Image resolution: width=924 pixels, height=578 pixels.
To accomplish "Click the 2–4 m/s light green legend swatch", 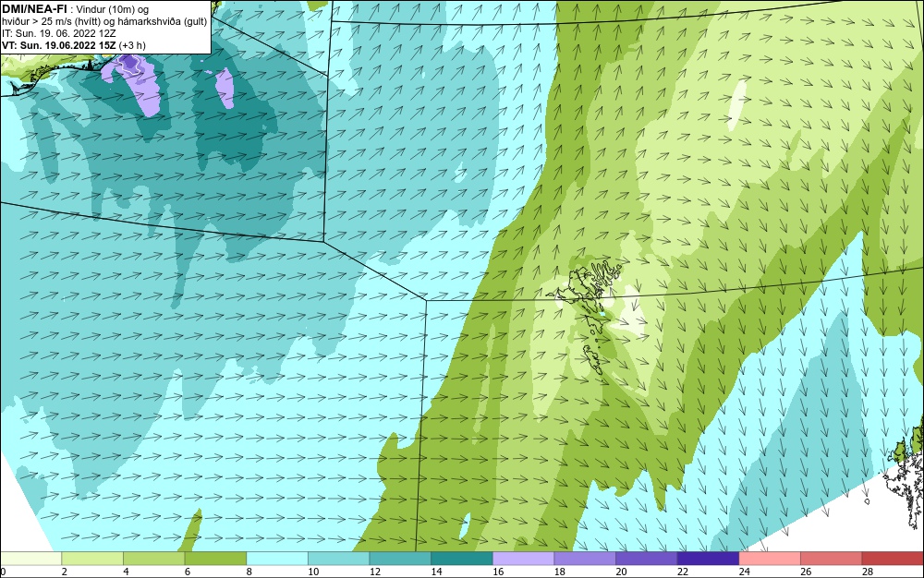I will (x=92, y=559).
